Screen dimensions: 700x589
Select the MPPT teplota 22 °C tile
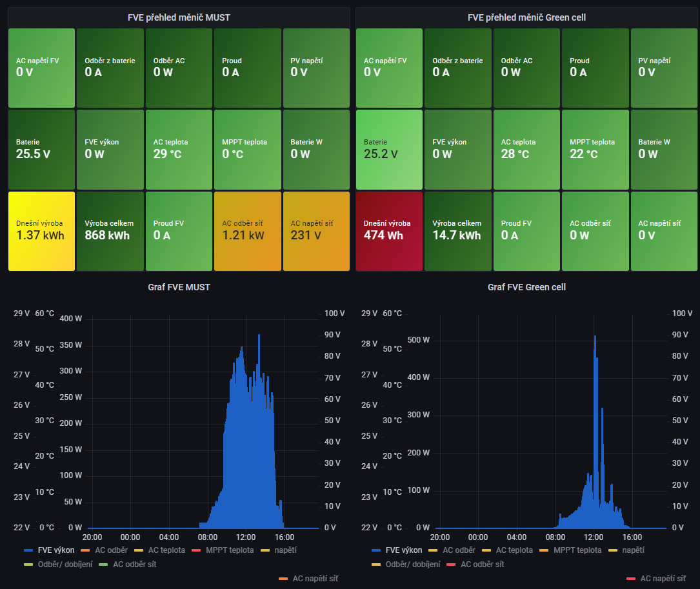coord(595,150)
